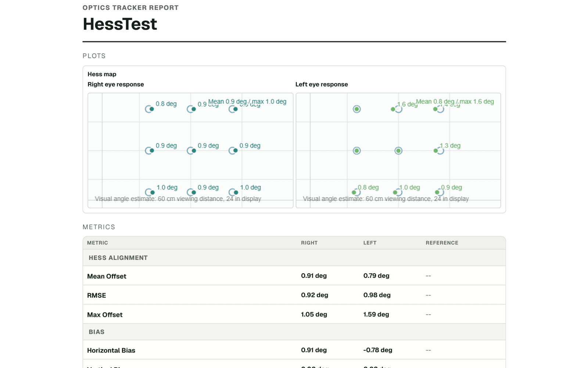Click the 1.0 deg label in left eye plot
This screenshot has height=368, width=588.
410,188
